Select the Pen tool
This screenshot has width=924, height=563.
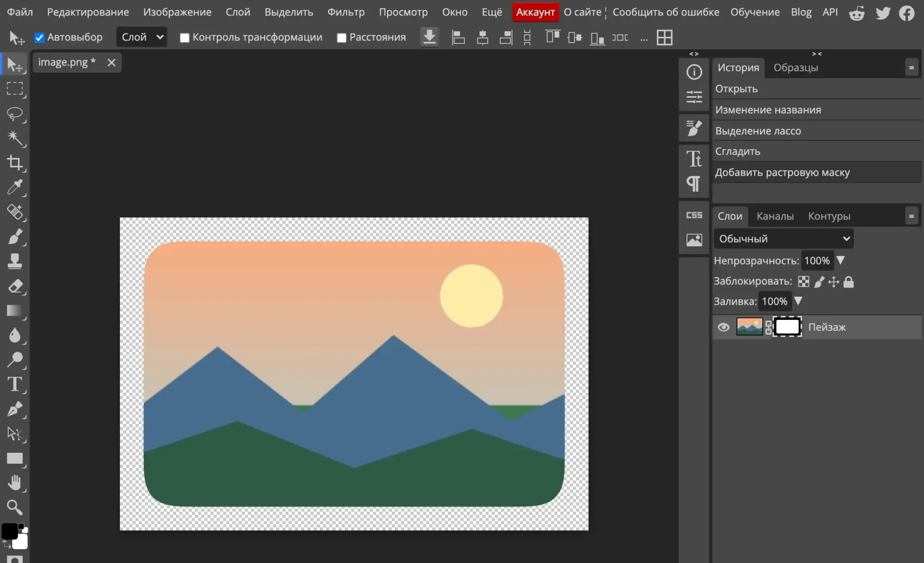(x=15, y=409)
